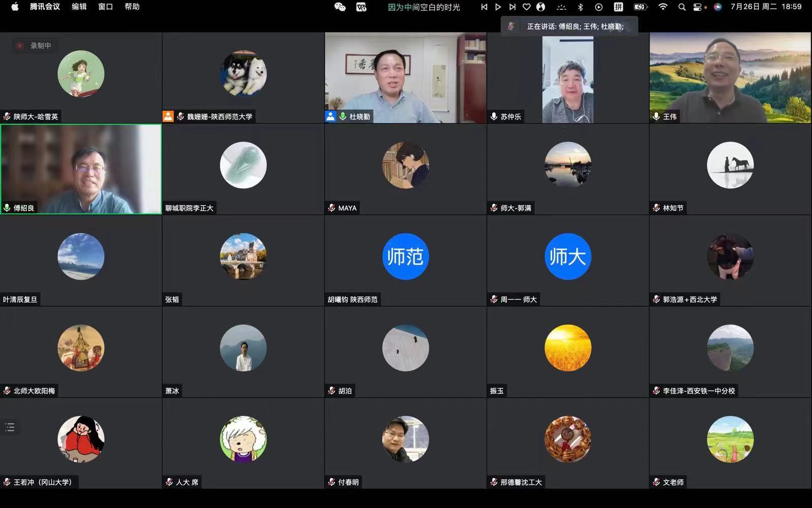This screenshot has width=812, height=508.
Task: Toggle the microphone icon beside 王伟
Action: coord(656,116)
